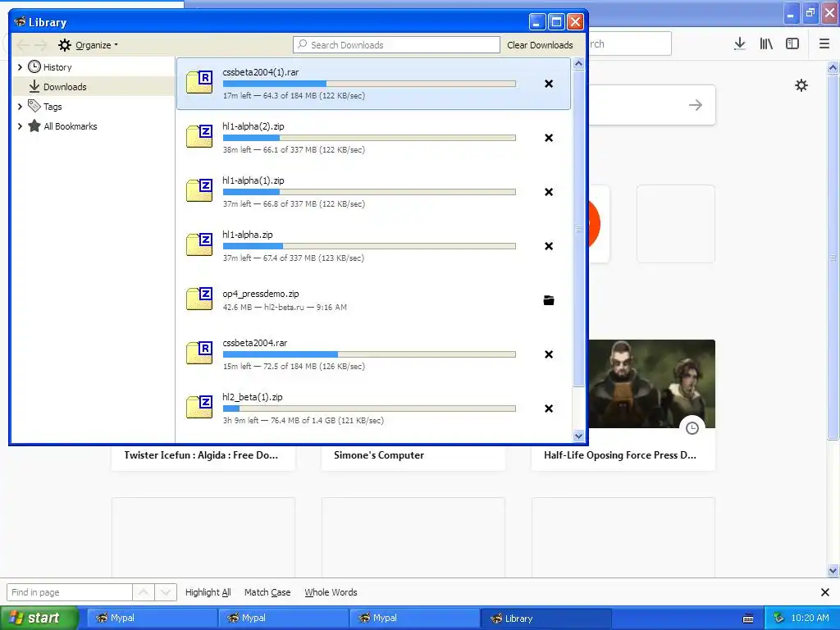Switch to the first Mypal taskbar button
Viewport: 840px width, 630px height.
[152, 619]
